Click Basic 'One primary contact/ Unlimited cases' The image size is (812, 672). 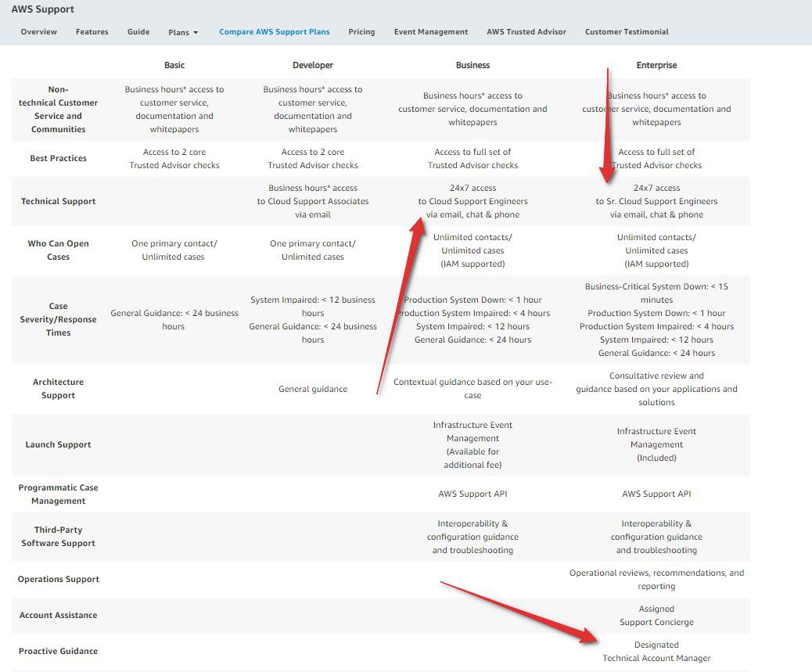coord(174,250)
